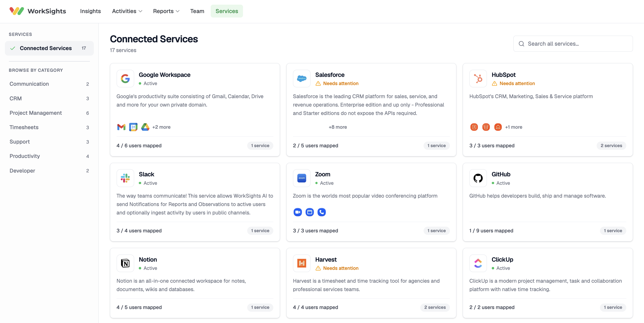Filter by Project Management category
644x323 pixels.
point(49,113)
